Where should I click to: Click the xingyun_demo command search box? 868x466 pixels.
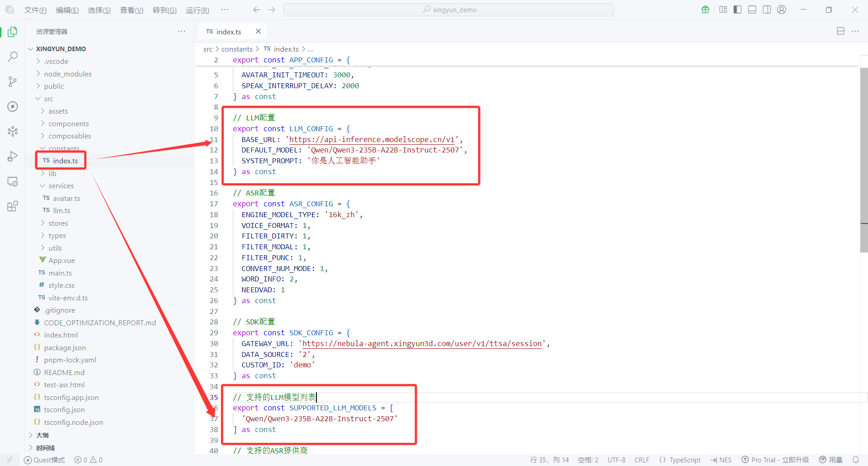point(448,10)
